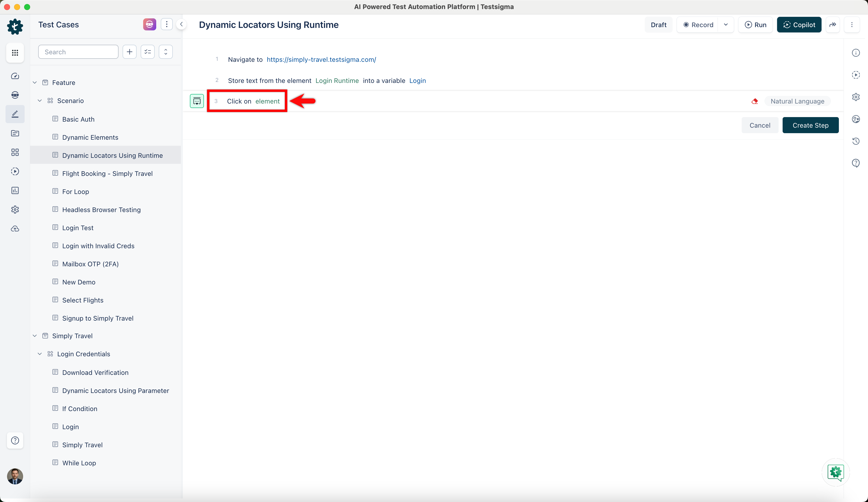The height and width of the screenshot is (502, 868).
Task: Open the top-right more options menu
Action: (x=852, y=24)
